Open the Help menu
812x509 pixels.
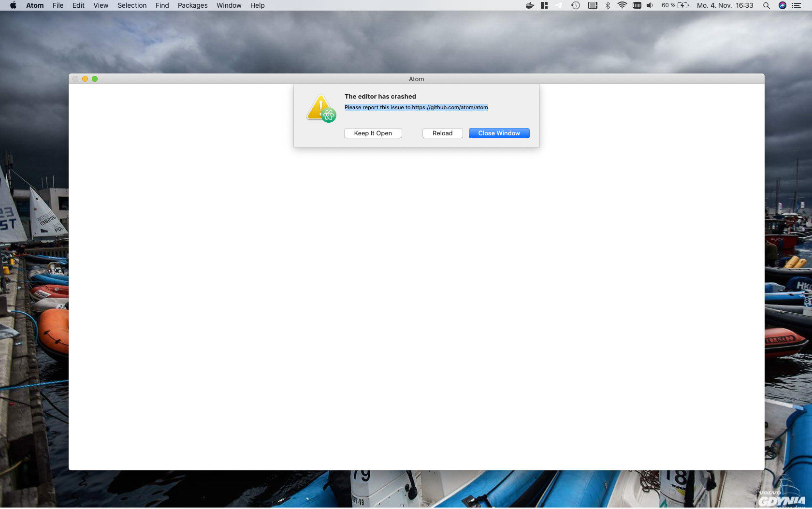257,5
